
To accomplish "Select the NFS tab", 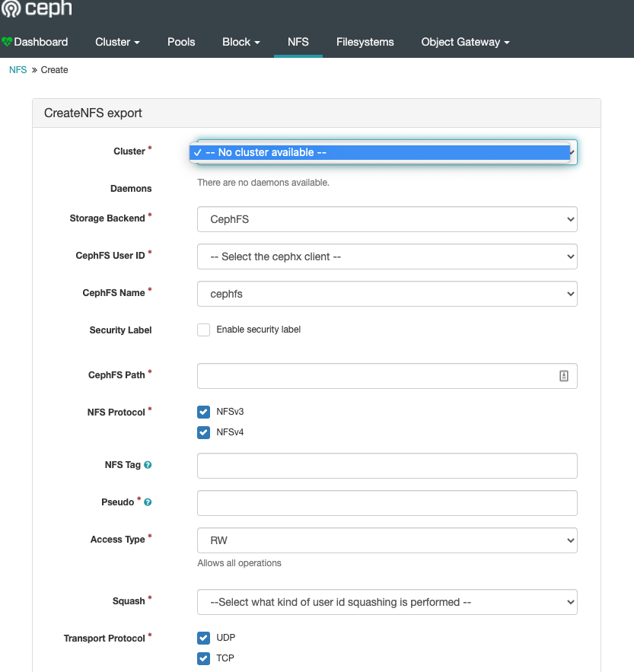I will (x=298, y=42).
